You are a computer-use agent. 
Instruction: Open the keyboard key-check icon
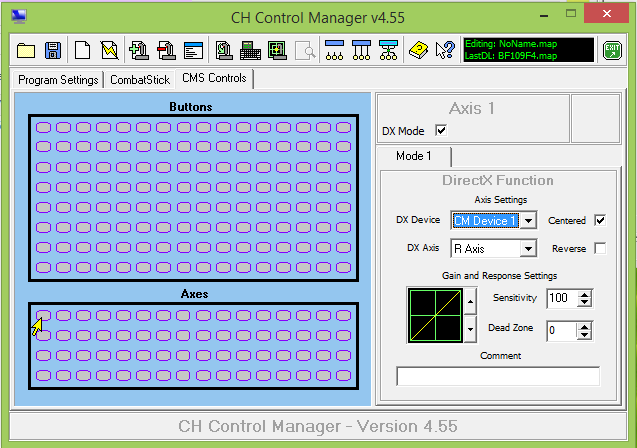coord(250,51)
